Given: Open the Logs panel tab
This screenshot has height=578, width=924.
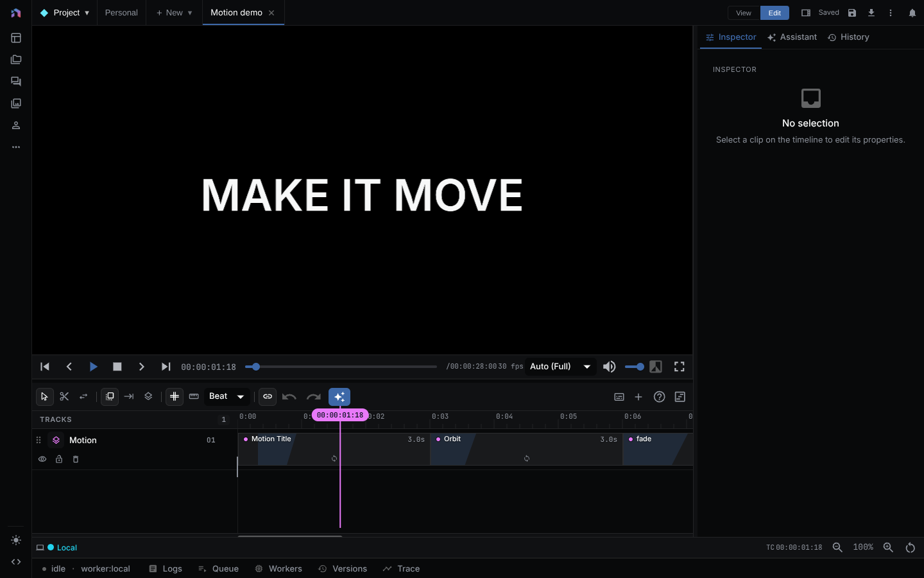Looking at the screenshot, I should pyautogui.click(x=166, y=569).
